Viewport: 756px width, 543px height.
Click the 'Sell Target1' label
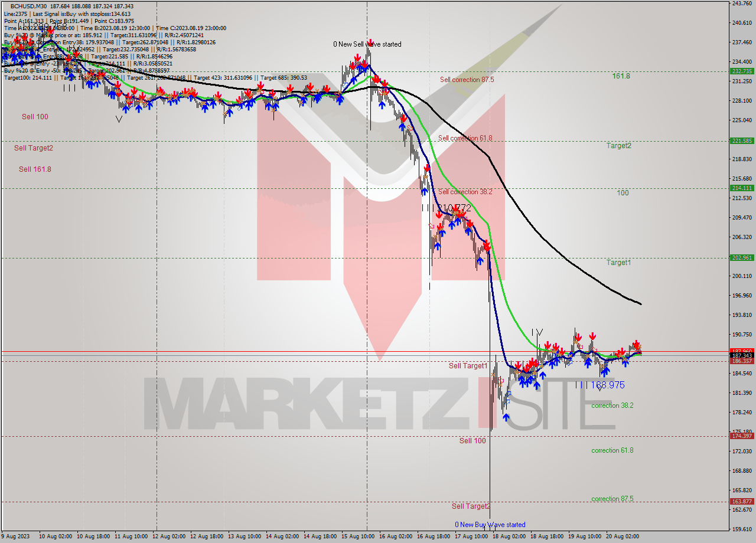point(468,366)
